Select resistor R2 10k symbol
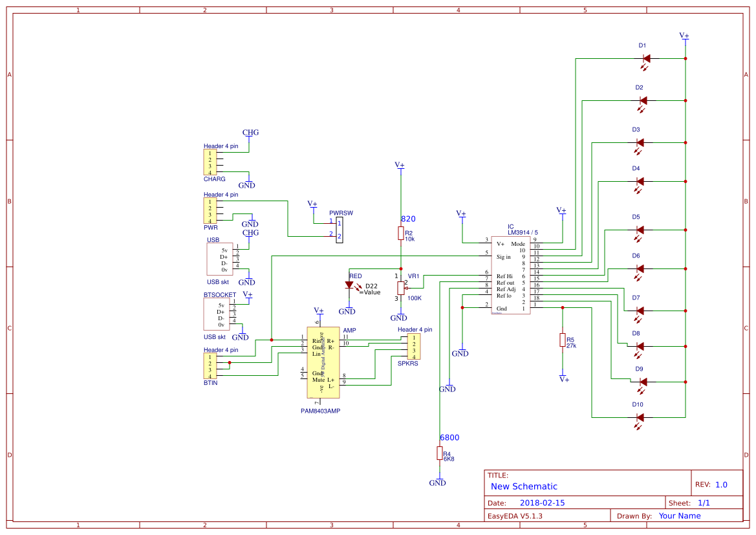 400,232
